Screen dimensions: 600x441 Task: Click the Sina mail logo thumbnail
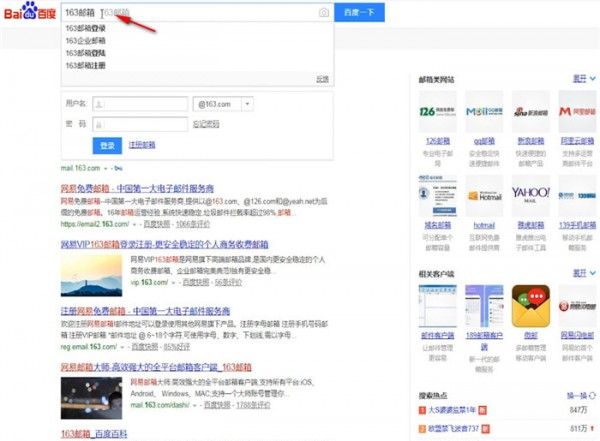(531, 111)
